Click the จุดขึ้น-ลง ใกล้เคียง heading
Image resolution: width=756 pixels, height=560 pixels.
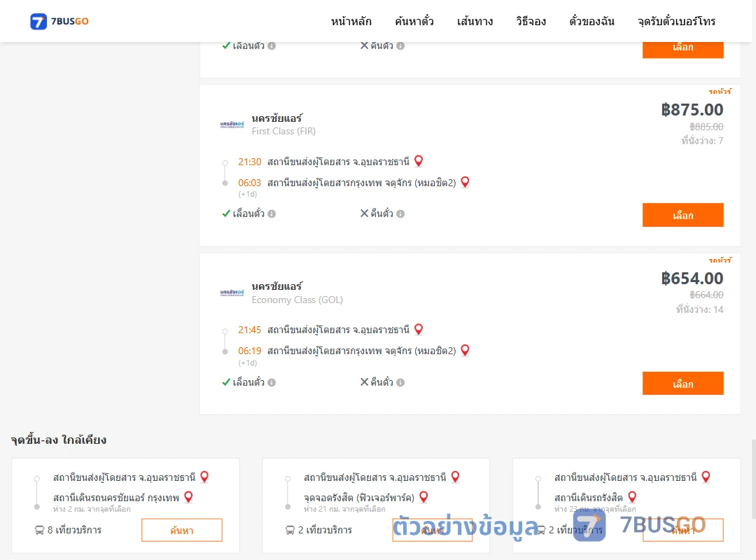coord(58,440)
